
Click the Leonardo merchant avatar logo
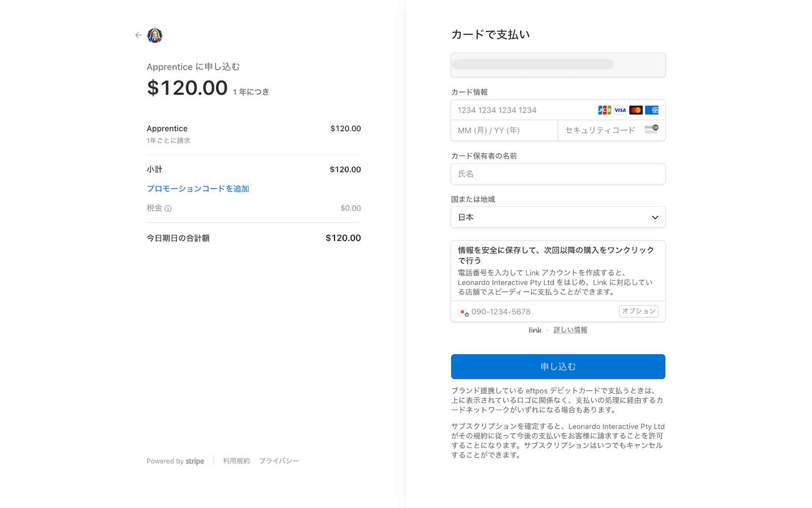point(155,35)
